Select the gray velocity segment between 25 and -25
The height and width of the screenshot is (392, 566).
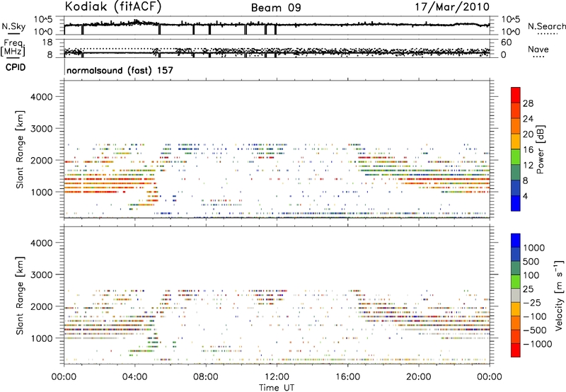pos(516,296)
